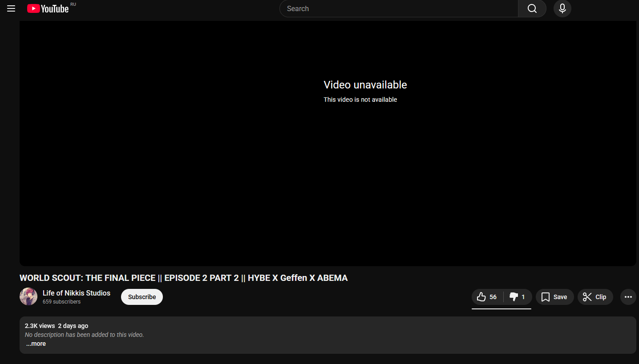Image resolution: width=639 pixels, height=364 pixels.
Task: Dislike this video
Action: 518,297
